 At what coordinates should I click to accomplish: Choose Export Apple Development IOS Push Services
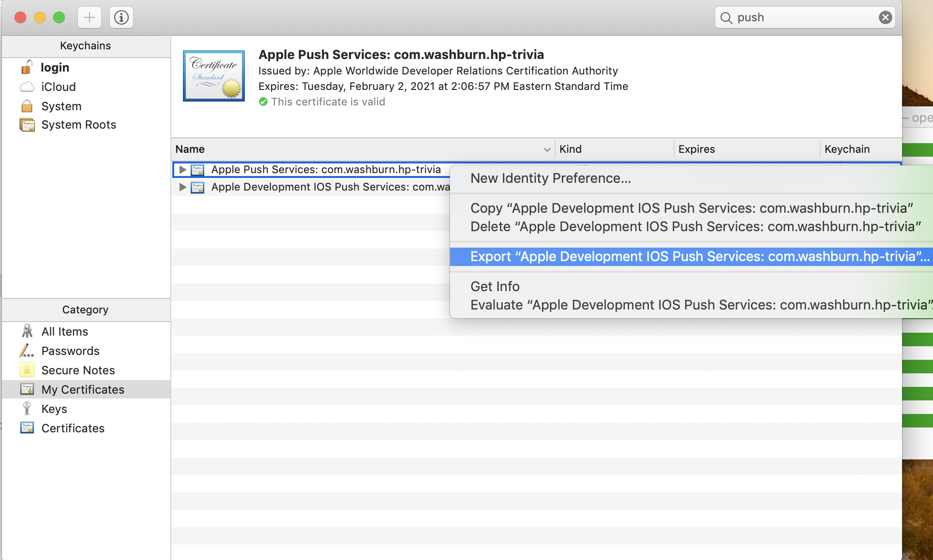click(x=629, y=256)
